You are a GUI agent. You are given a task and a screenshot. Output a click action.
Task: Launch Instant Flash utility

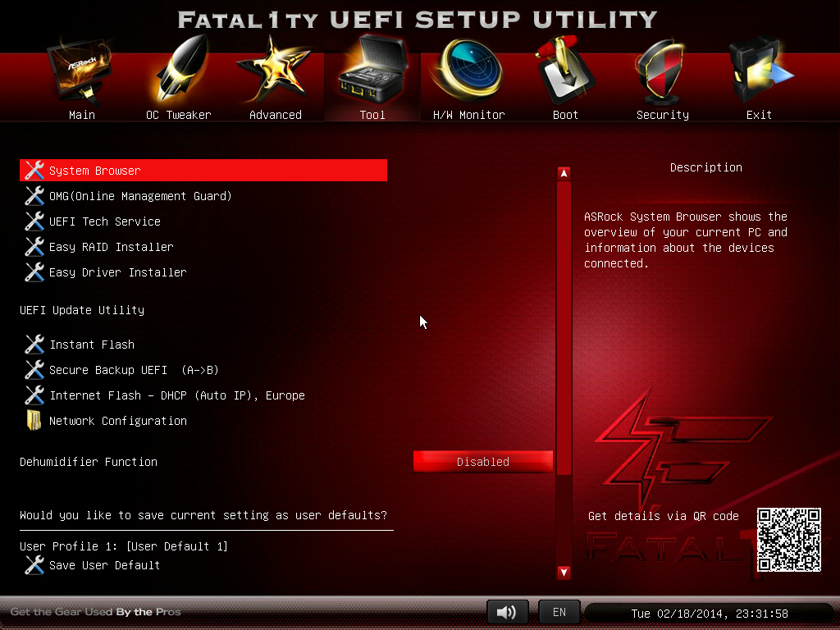pos(91,345)
